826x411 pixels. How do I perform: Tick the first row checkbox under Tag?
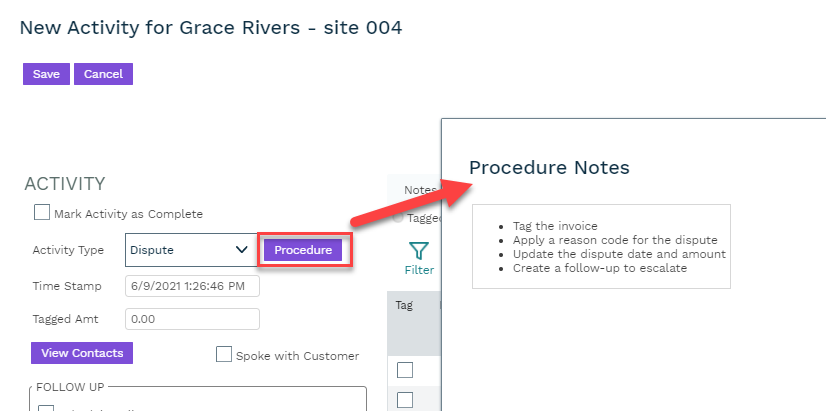[x=405, y=370]
